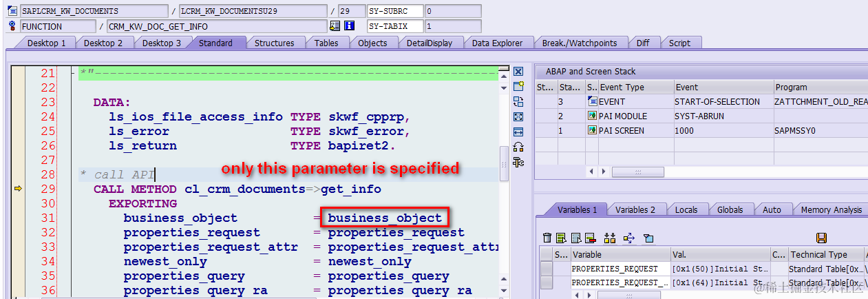The image size is (868, 299).
Task: Click the EVENT type icon in stack row 3
Action: coord(592,101)
